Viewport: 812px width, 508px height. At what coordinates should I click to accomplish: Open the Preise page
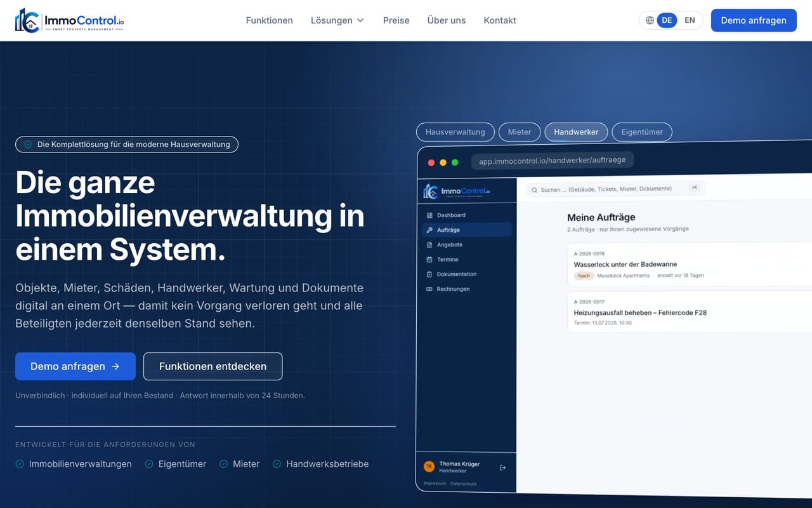click(x=396, y=20)
